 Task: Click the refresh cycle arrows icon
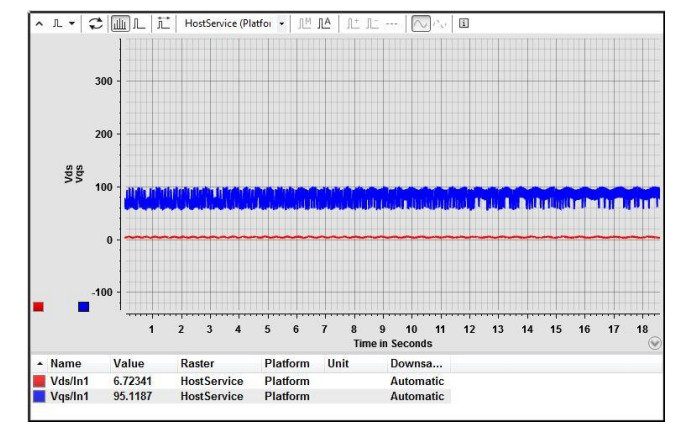click(x=97, y=23)
